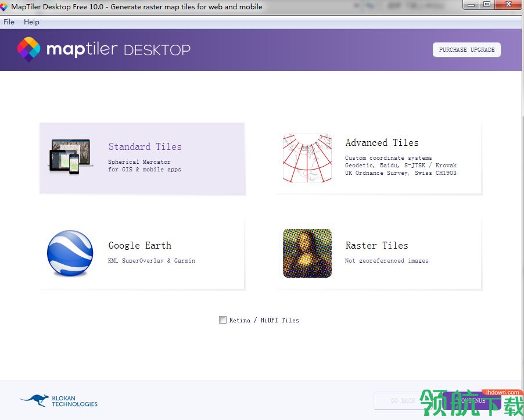524x420 pixels.
Task: Choose the Standard Tiles title
Action: click(145, 146)
